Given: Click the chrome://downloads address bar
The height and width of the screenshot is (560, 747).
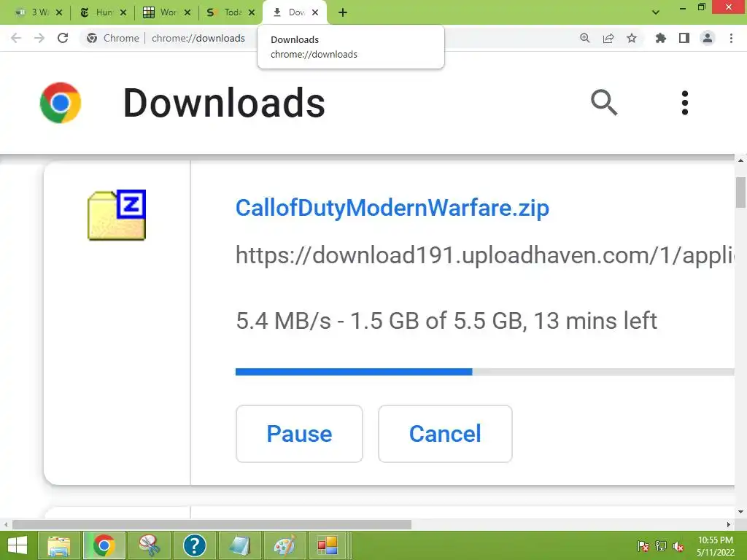Looking at the screenshot, I should (x=198, y=38).
